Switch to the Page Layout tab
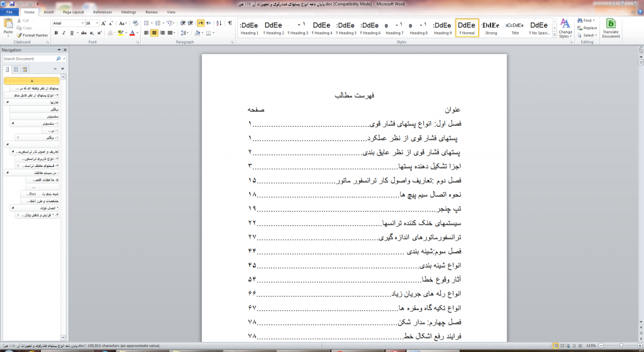Image resolution: width=644 pixels, height=352 pixels. pos(74,11)
